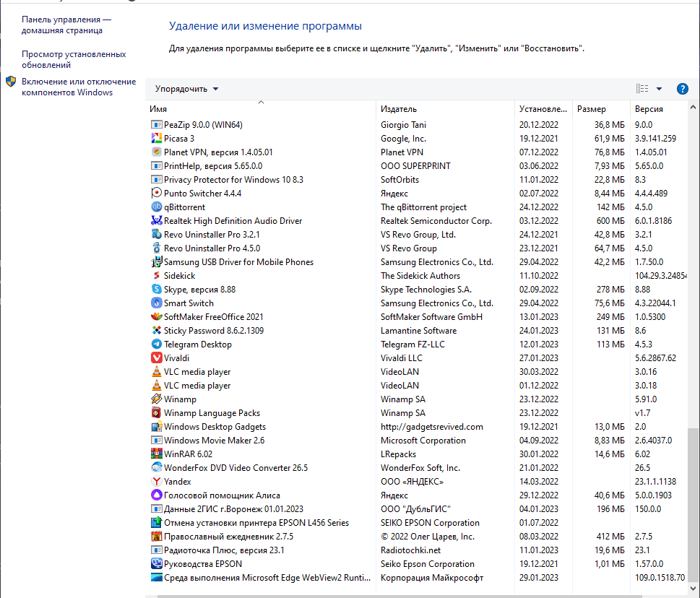This screenshot has width=700, height=598.
Task: Select the Telegram Desktop icon
Action: click(x=156, y=344)
